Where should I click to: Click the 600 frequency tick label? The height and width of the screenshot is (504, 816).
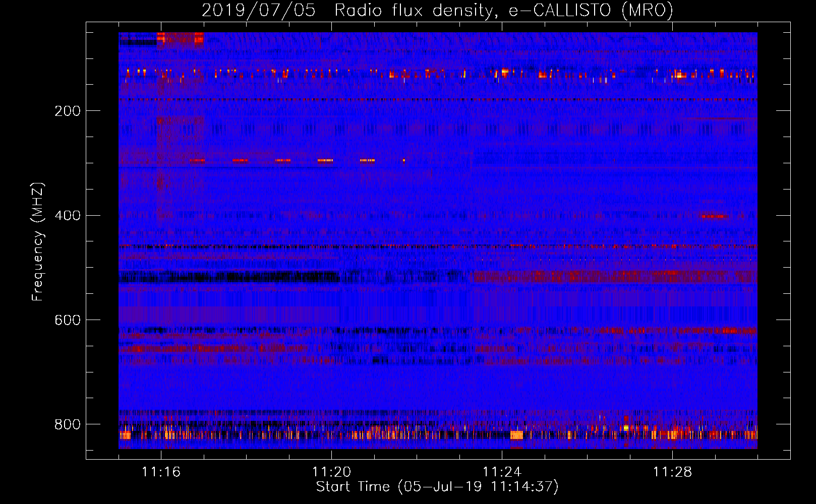click(68, 321)
